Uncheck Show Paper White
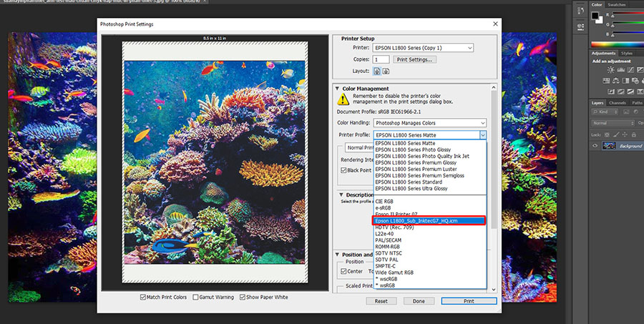The height and width of the screenshot is (324, 644). pos(243,297)
